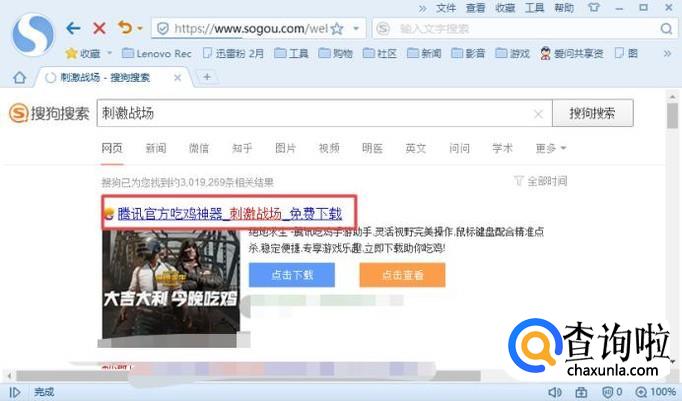
Task: Open the 社区 bookmark folder
Action: [380, 53]
